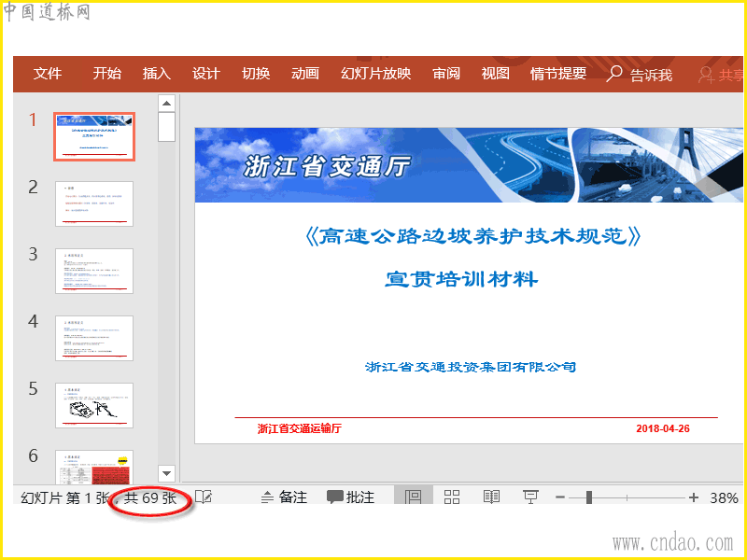Select slide 2 thumbnail
This screenshot has width=747, height=560.
click(x=94, y=203)
